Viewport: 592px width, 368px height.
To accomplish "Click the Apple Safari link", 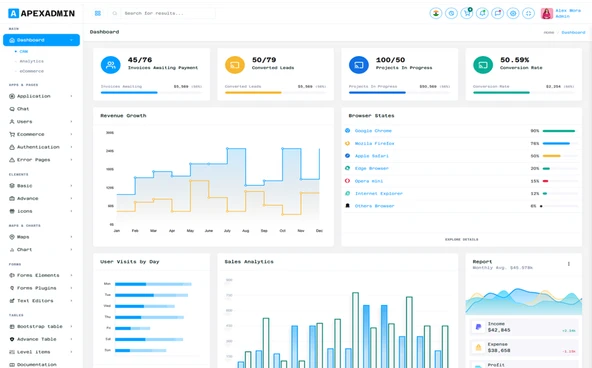I will [372, 156].
